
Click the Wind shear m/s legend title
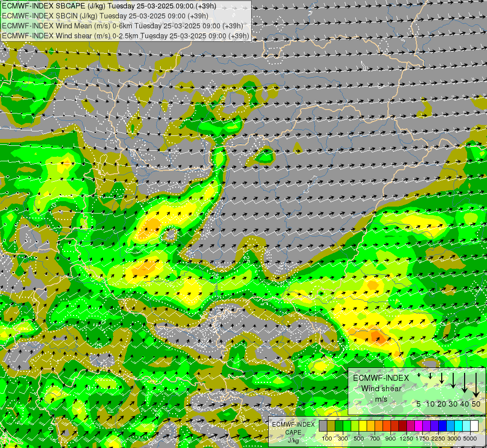tap(381, 389)
